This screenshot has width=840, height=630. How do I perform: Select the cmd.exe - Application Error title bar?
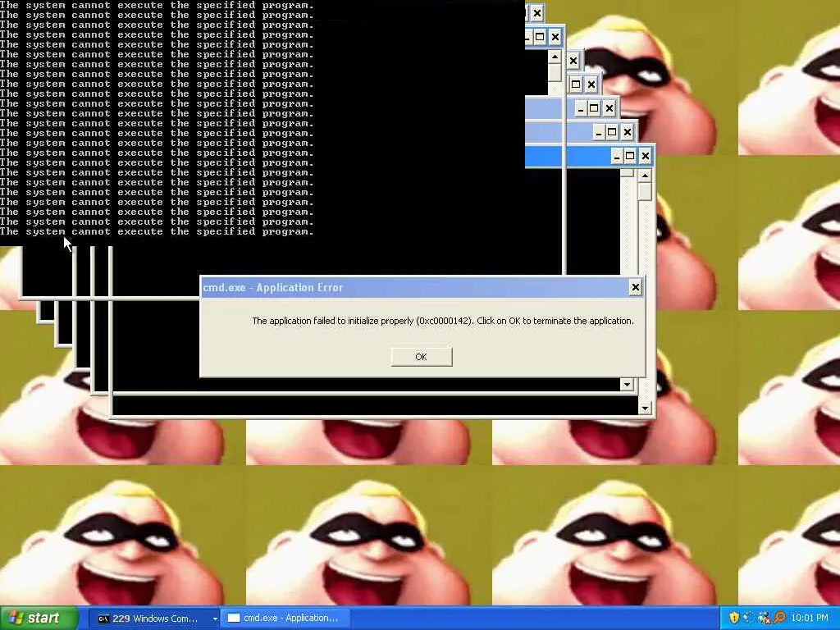422,288
